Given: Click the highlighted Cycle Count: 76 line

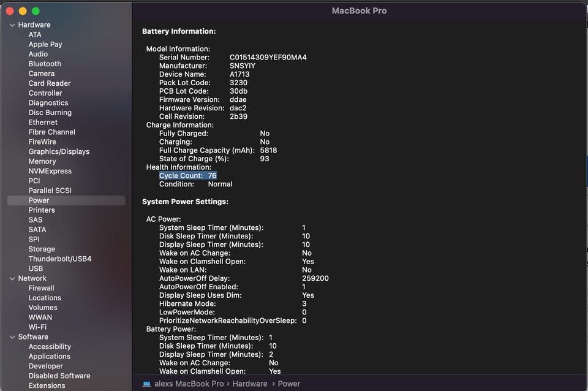Looking at the screenshot, I should (x=188, y=176).
